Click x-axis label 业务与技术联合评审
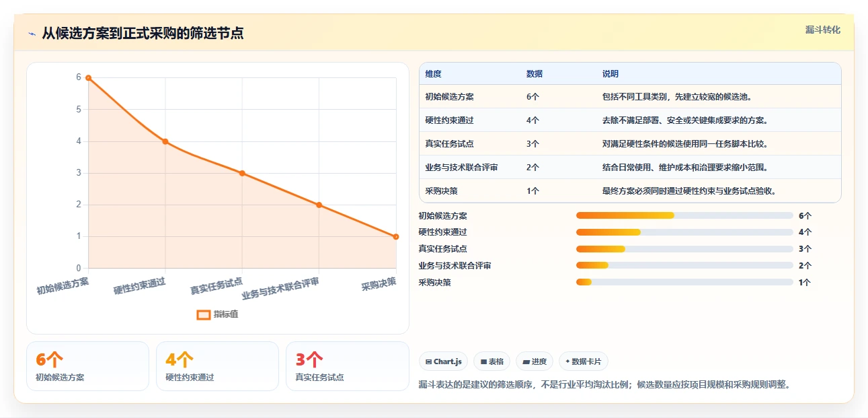The image size is (868, 418). click(x=280, y=288)
